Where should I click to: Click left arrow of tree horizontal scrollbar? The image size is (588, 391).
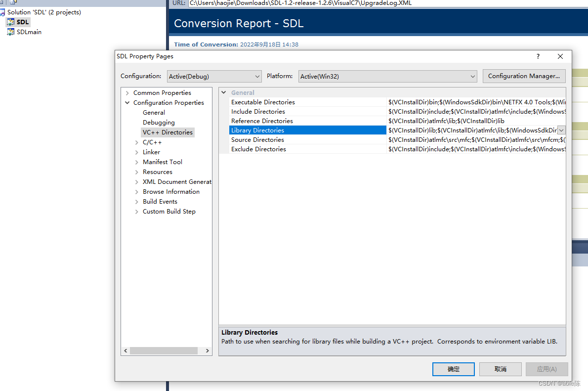tap(126, 350)
